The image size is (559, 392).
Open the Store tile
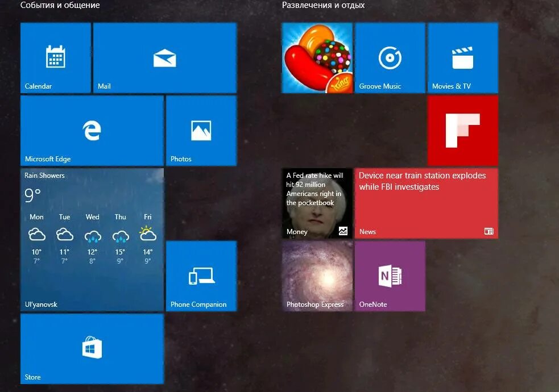coord(92,349)
